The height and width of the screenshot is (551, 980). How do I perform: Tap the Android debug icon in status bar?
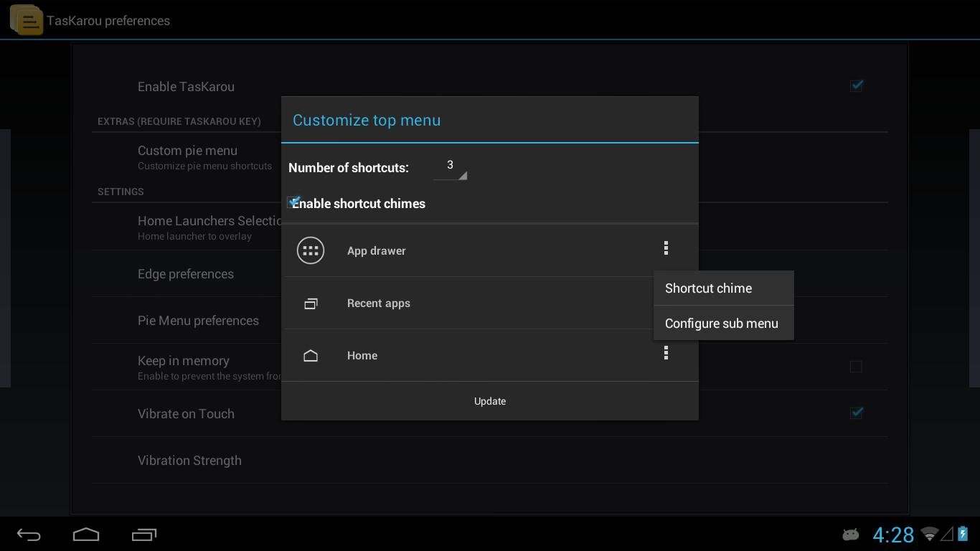tap(850, 534)
